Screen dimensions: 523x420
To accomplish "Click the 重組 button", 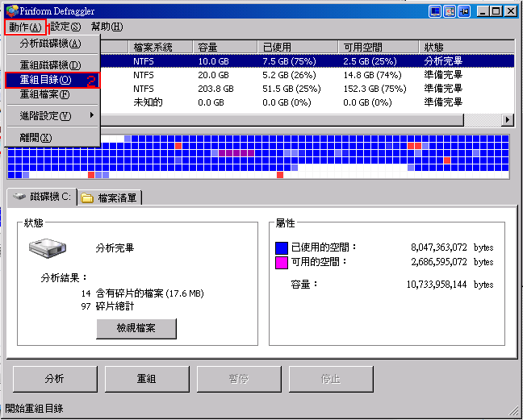I will [x=147, y=379].
